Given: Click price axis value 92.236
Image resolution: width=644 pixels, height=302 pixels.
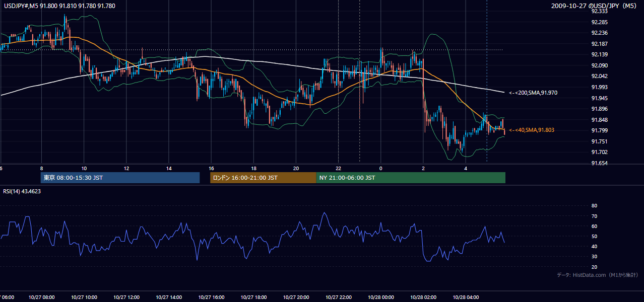Looking at the screenshot, I should tap(600, 33).
